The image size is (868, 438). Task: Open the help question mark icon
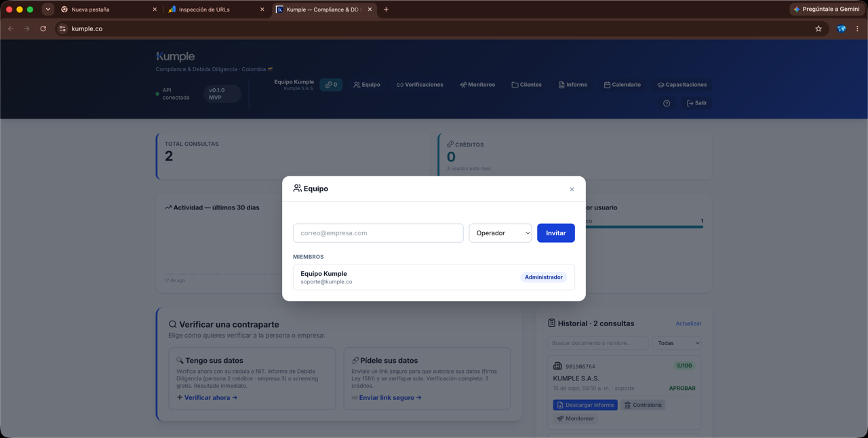click(x=667, y=103)
